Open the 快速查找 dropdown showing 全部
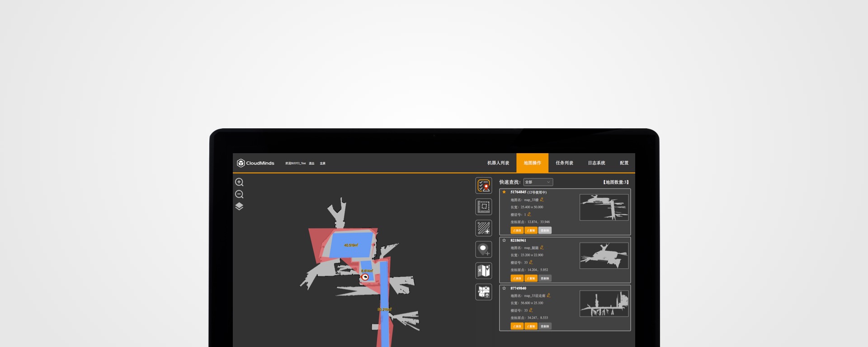The height and width of the screenshot is (347, 868). pyautogui.click(x=538, y=182)
